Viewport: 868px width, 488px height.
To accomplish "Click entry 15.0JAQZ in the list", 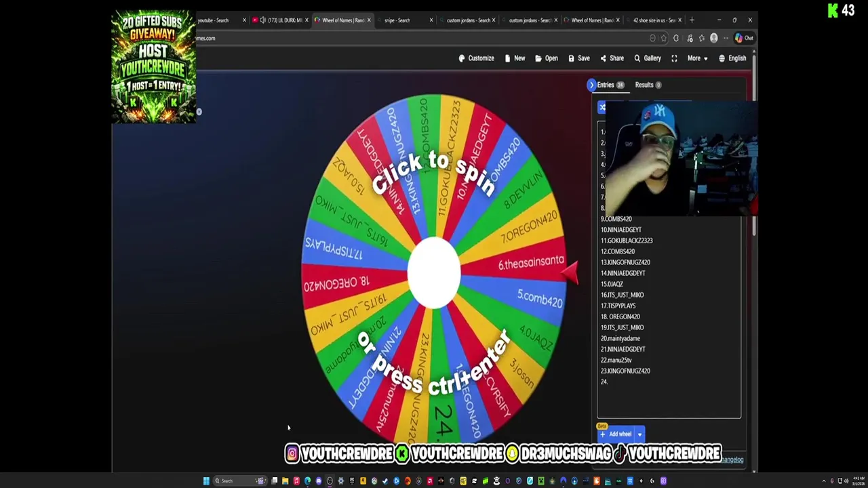I will pyautogui.click(x=612, y=284).
